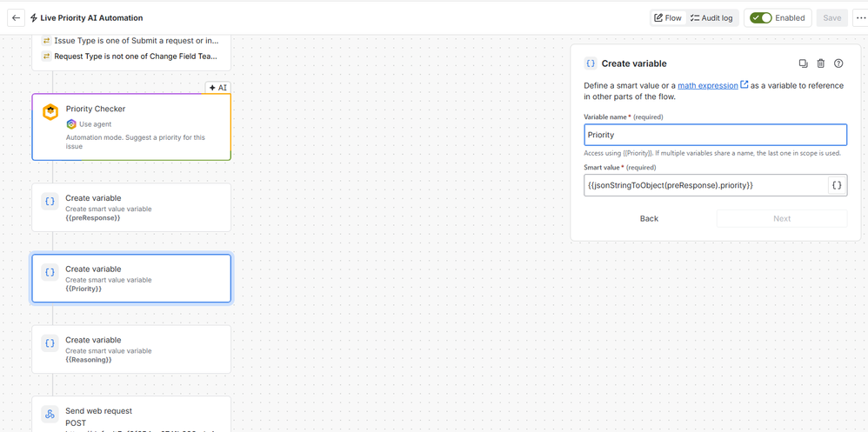Click the {{preResponse}} label in the flow
Viewport: 868px width, 432px height.
93,218
